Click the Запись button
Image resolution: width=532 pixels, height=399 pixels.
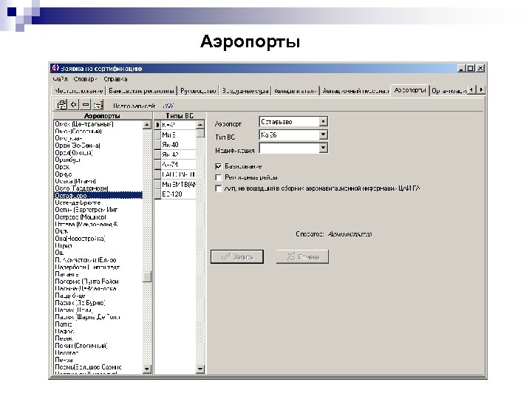click(x=237, y=257)
